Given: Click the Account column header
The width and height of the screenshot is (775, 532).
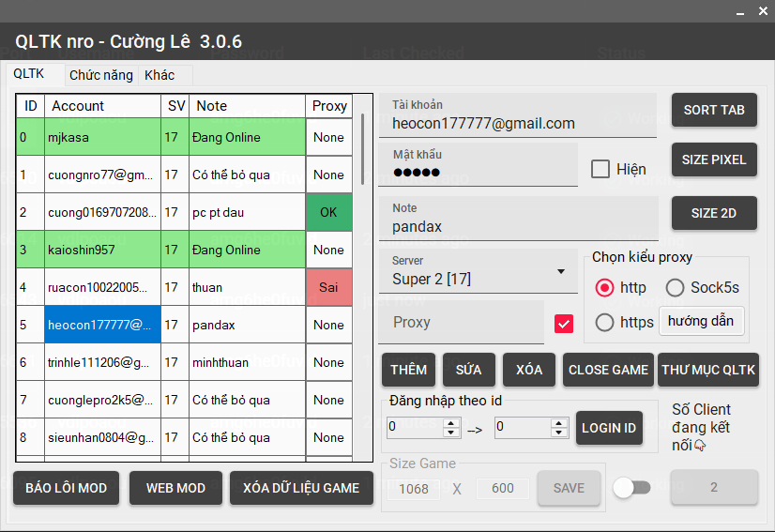Looking at the screenshot, I should click(103, 106).
